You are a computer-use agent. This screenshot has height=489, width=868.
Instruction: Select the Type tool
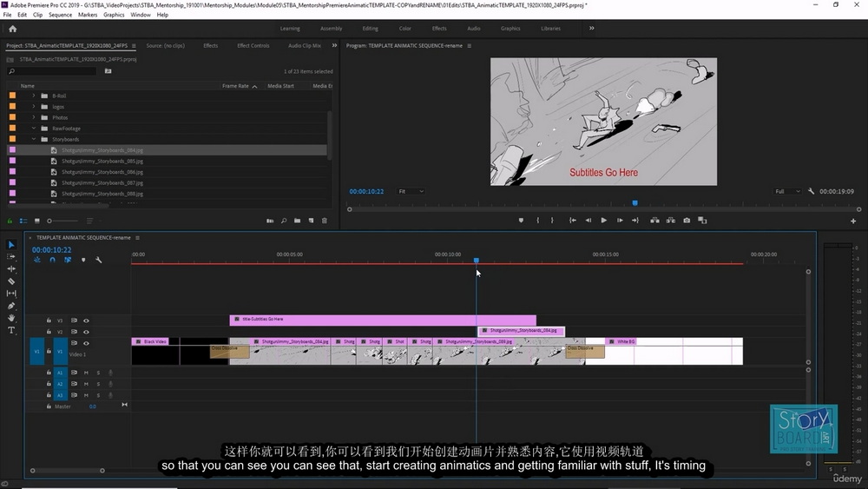tap(11, 330)
